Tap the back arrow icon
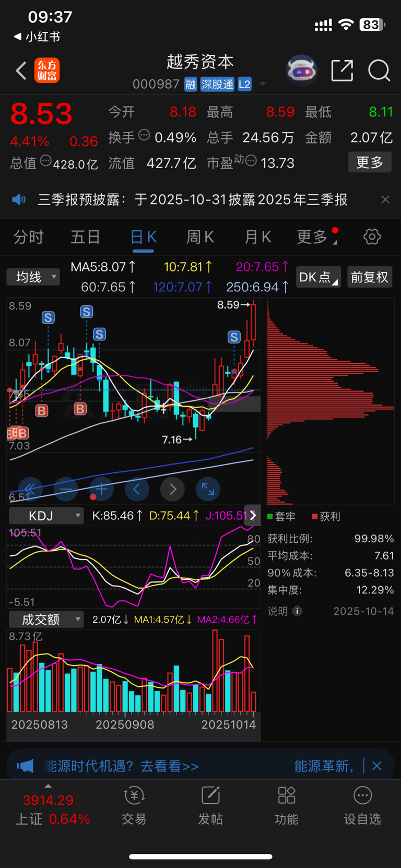Viewport: 401px width, 868px height. (21, 70)
